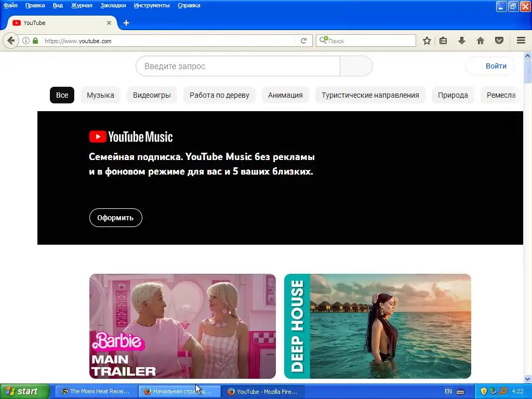
Task: Open the Вид menu
Action: point(58,5)
